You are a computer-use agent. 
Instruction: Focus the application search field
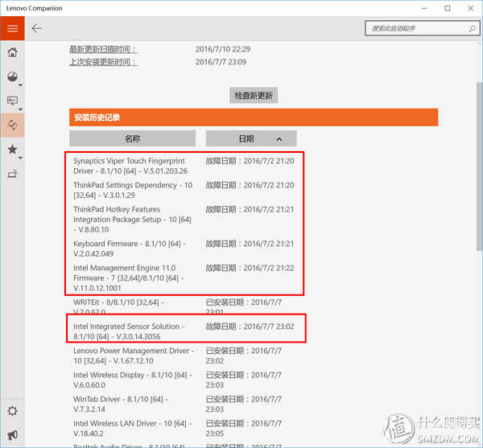(422, 29)
